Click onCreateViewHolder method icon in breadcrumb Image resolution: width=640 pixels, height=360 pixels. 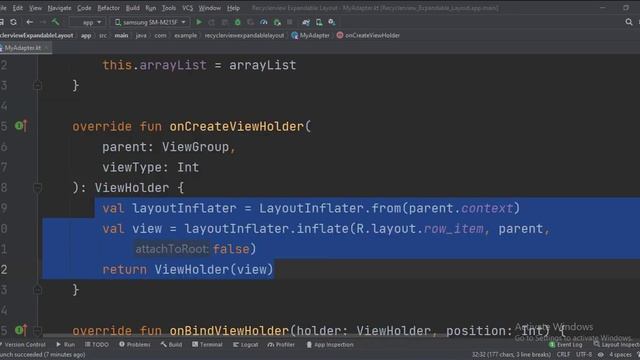340,36
